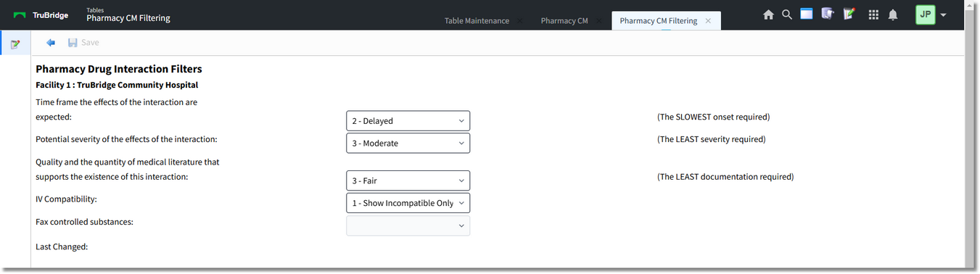
Task: Switch to the Table Maintenance tab
Action: [x=477, y=21]
